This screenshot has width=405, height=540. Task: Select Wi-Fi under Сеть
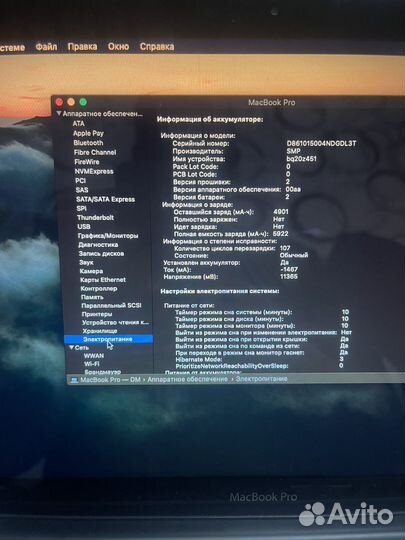click(x=92, y=364)
